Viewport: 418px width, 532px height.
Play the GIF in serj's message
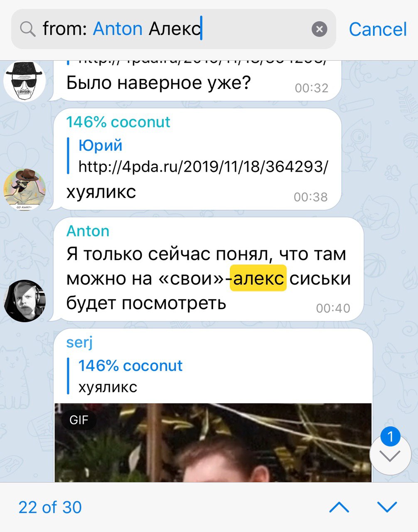click(x=213, y=443)
